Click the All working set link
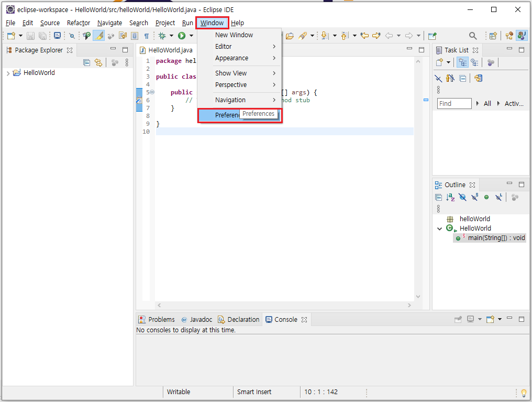This screenshot has height=402, width=532. (x=487, y=104)
